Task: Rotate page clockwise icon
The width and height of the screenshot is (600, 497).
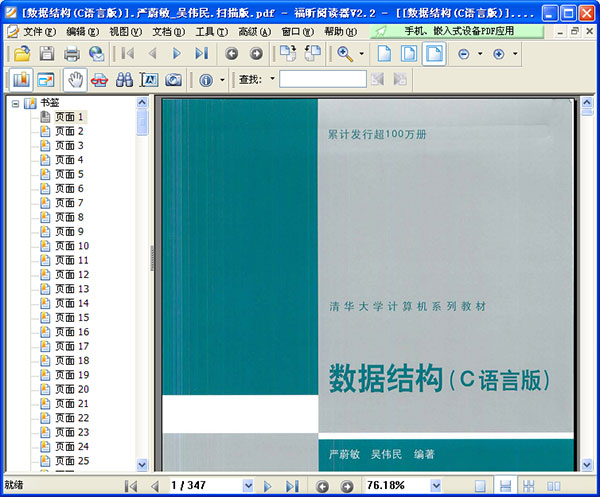Action: (x=288, y=53)
